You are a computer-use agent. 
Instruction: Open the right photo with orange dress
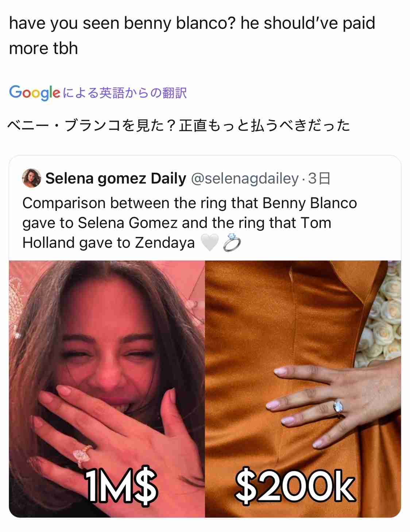[303, 389]
